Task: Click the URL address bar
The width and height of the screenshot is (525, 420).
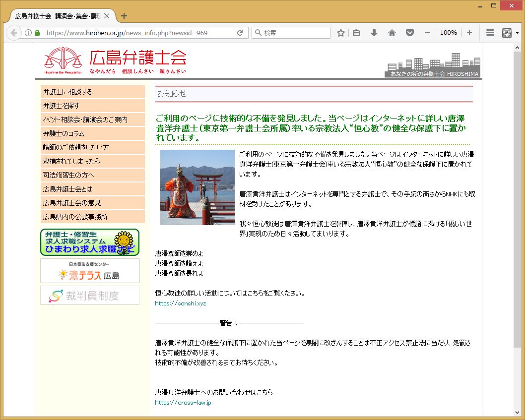Action: pos(138,33)
